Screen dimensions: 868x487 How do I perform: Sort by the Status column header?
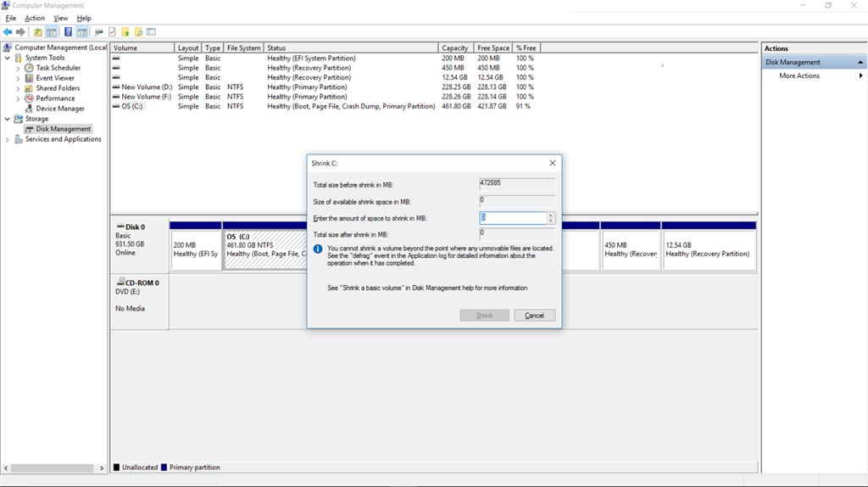tap(350, 48)
